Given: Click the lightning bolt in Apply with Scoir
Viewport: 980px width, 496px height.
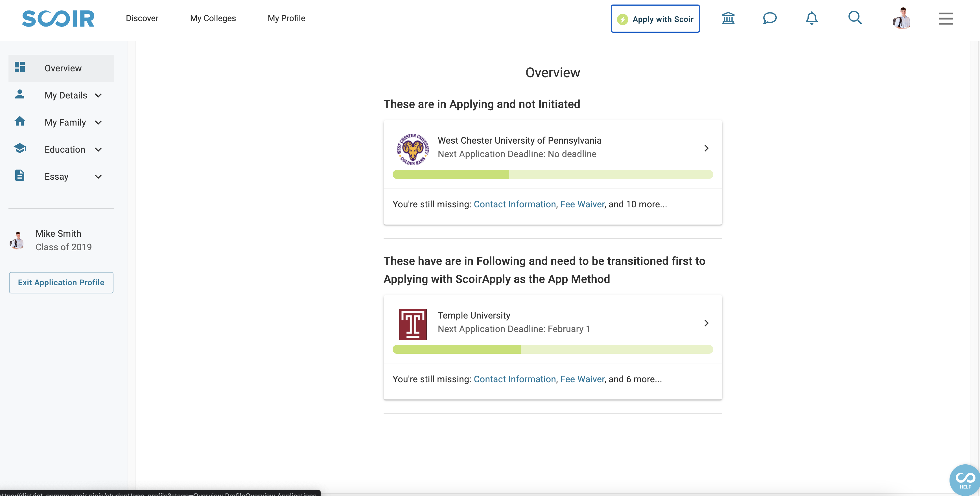Looking at the screenshot, I should 622,19.
